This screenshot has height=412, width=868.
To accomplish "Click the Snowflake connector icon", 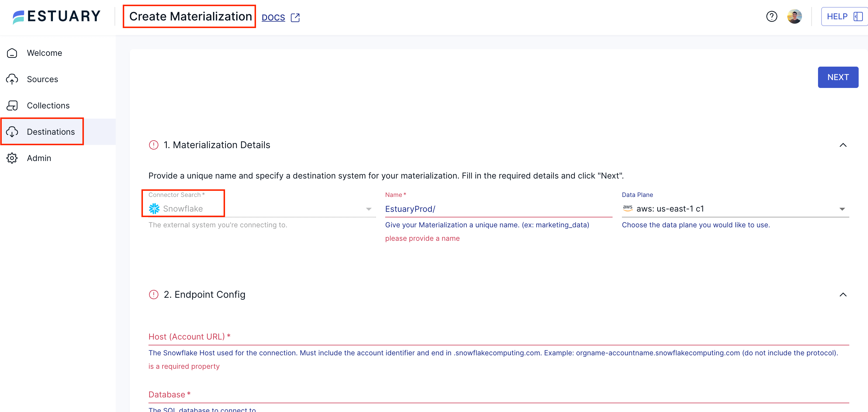I will (x=155, y=209).
